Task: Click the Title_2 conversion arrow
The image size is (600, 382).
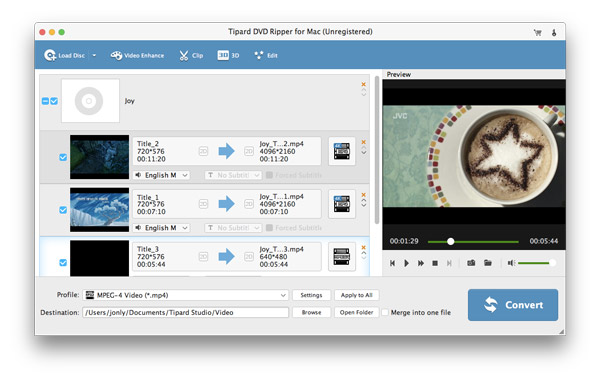Action: [x=227, y=151]
